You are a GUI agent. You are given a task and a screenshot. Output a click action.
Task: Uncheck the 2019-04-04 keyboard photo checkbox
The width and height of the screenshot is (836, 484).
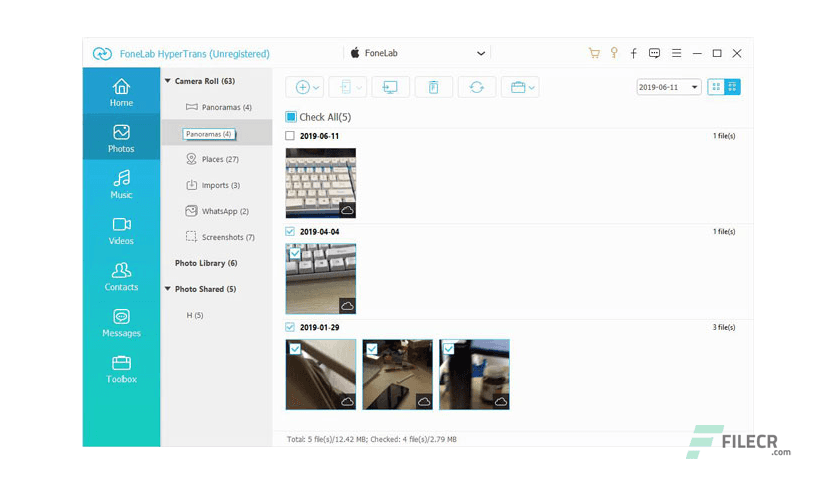pos(295,253)
